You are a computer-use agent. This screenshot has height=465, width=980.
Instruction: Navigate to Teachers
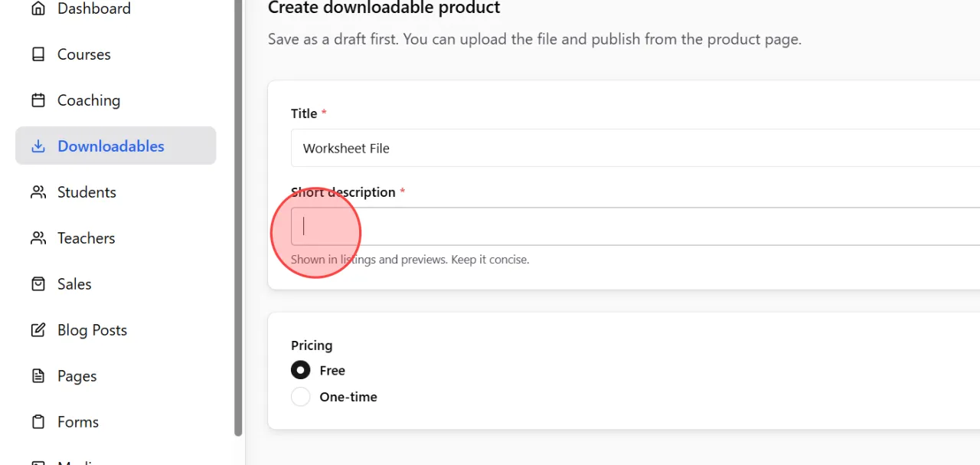116,238
